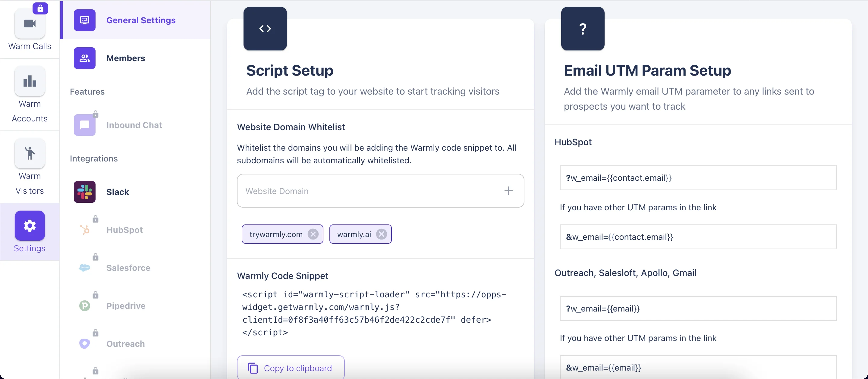Remove the warmly.ai domain chip
The width and height of the screenshot is (868, 379).
click(x=381, y=234)
